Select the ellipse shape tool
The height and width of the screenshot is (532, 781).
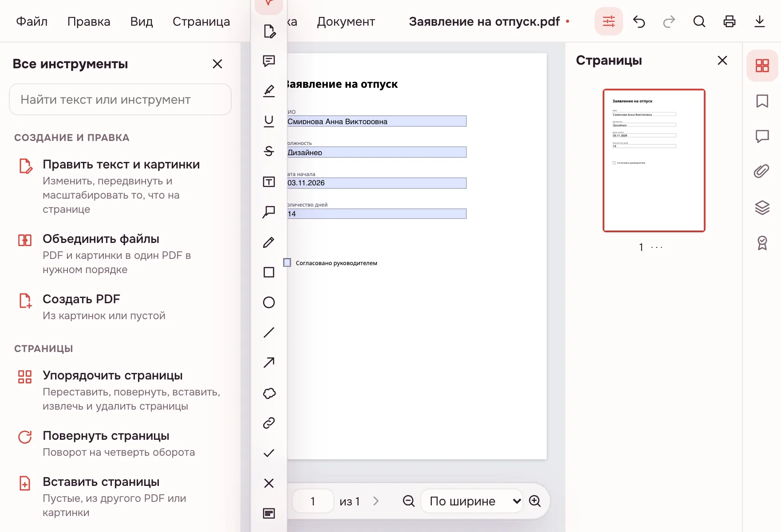coord(269,302)
